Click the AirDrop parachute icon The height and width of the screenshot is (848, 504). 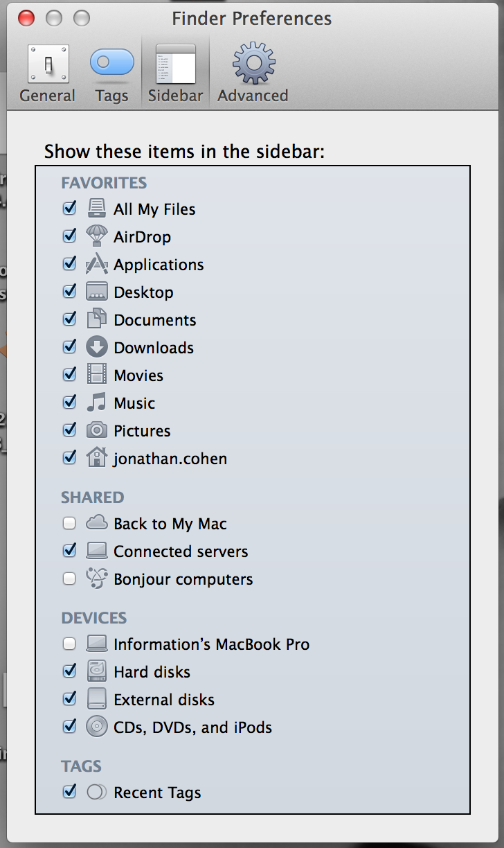(96, 236)
